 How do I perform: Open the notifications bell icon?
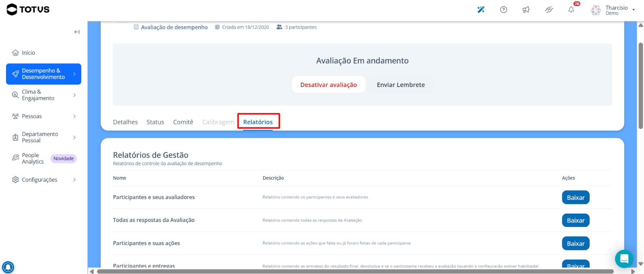click(571, 10)
